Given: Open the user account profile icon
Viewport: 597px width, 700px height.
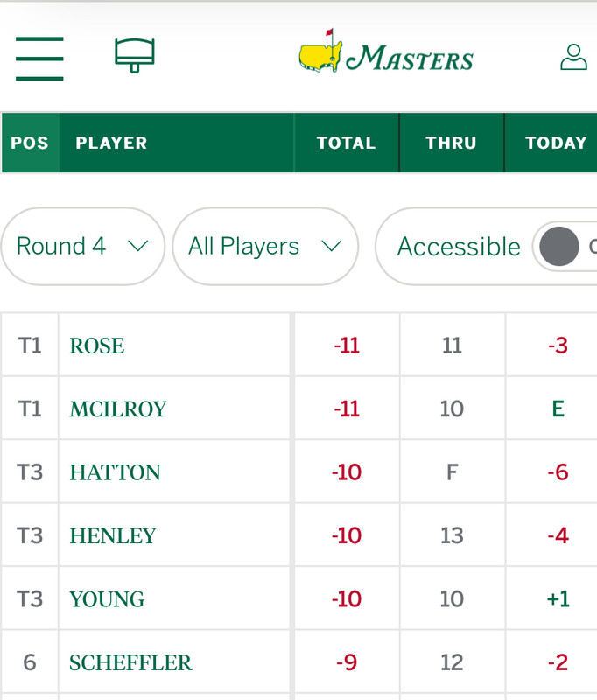Looking at the screenshot, I should tap(573, 58).
